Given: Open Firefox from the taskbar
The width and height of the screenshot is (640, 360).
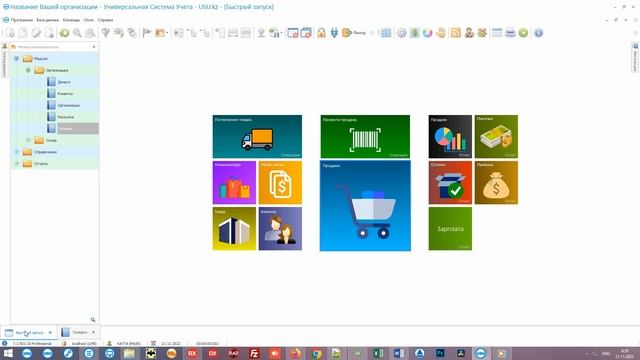Looking at the screenshot, I should (296, 353).
